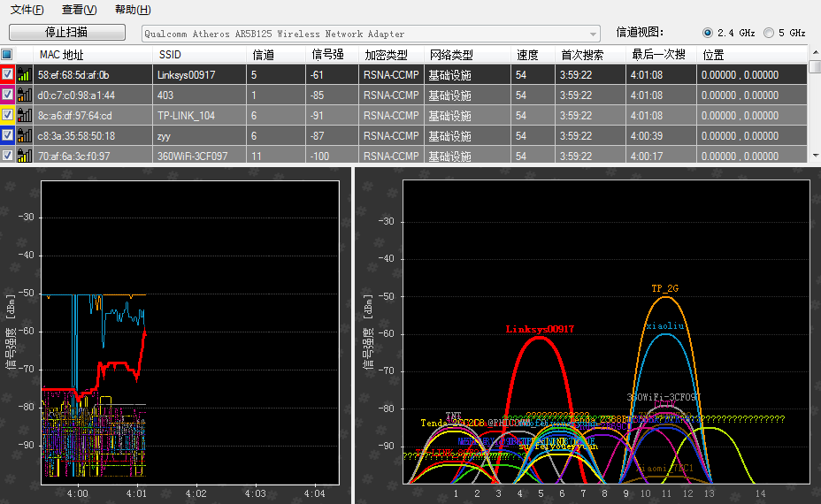This screenshot has width=821, height=504.
Task: Sort by 信道 column header
Action: tap(276, 55)
